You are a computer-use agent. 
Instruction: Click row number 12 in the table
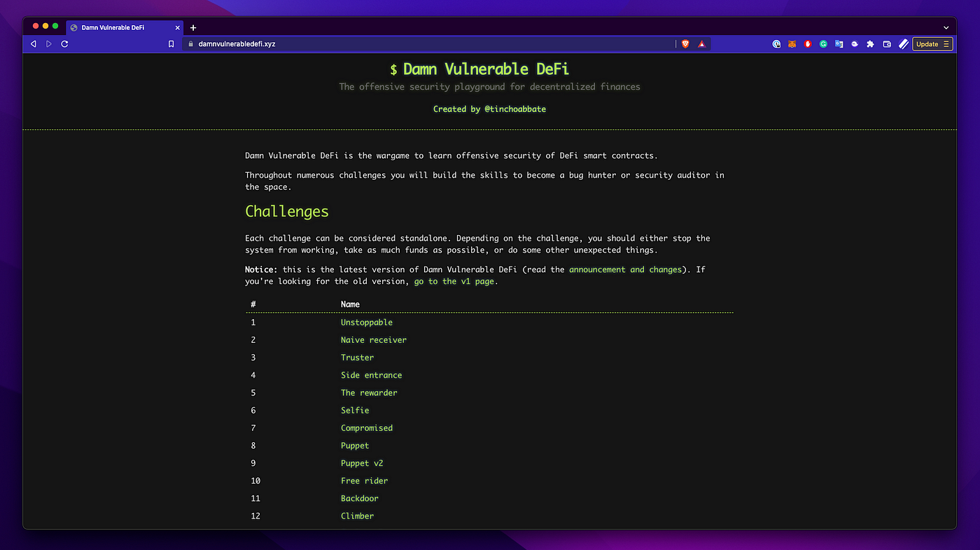(x=255, y=516)
